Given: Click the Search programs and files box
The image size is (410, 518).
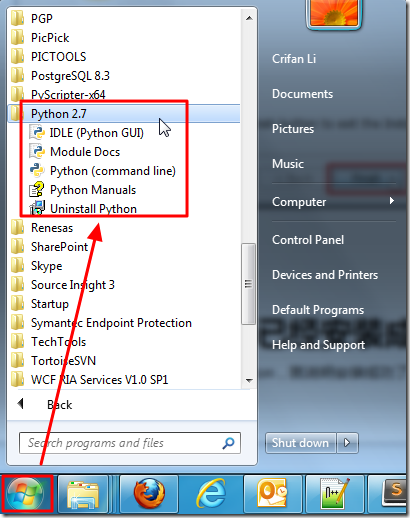Looking at the screenshot, I should [130, 443].
